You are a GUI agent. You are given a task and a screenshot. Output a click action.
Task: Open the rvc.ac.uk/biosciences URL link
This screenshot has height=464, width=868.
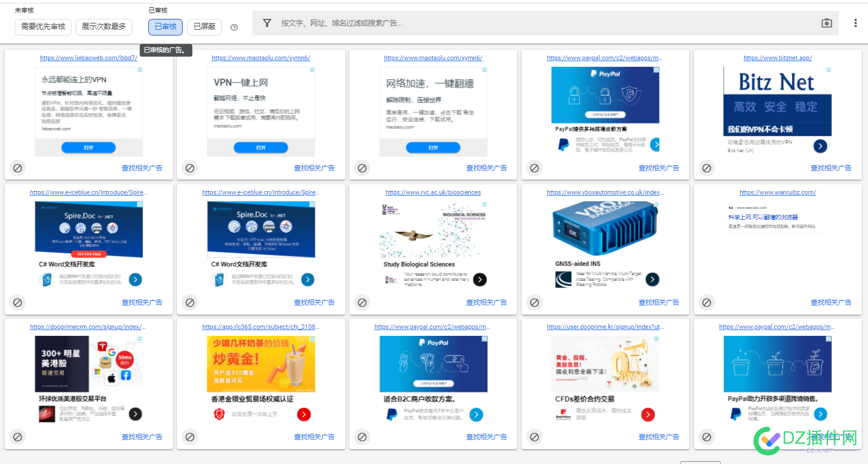click(x=433, y=192)
